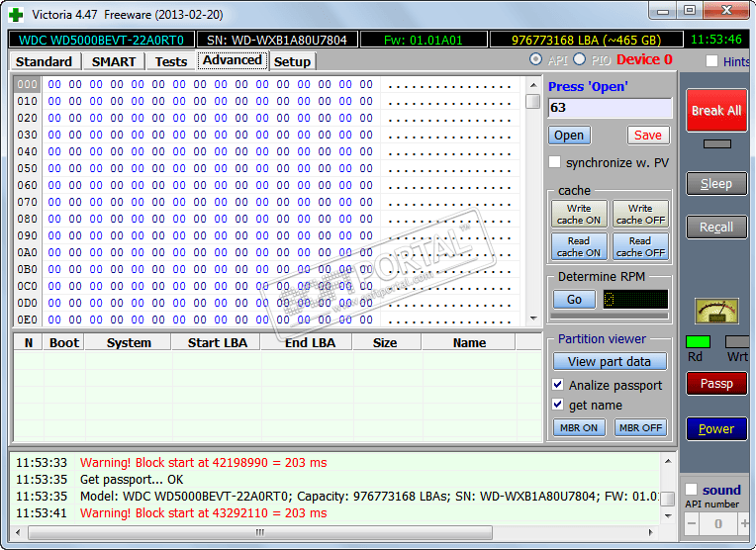This screenshot has width=756, height=550.
Task: Click the hex viewer scrollbar thumb
Action: [533, 101]
